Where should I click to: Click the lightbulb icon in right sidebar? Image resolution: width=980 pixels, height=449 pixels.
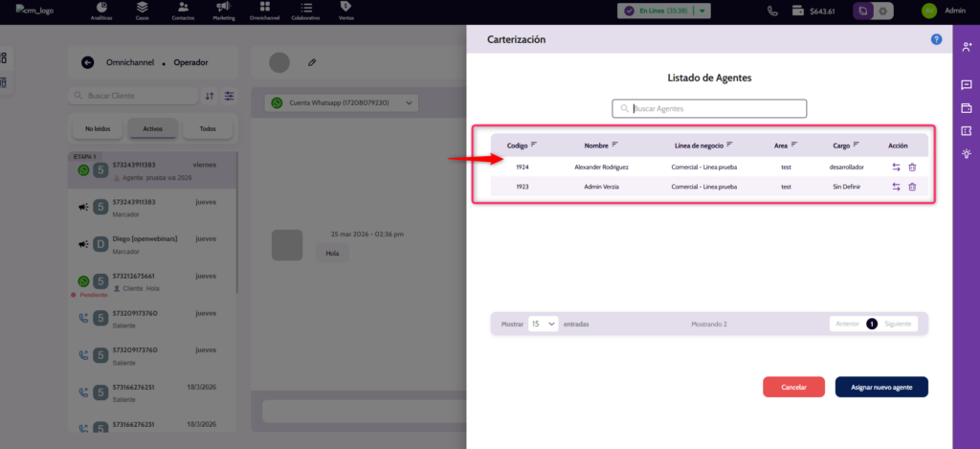coord(967,153)
